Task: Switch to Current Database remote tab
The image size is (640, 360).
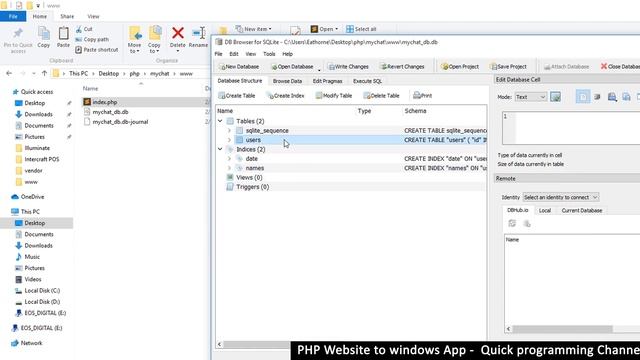Action: pos(582,211)
